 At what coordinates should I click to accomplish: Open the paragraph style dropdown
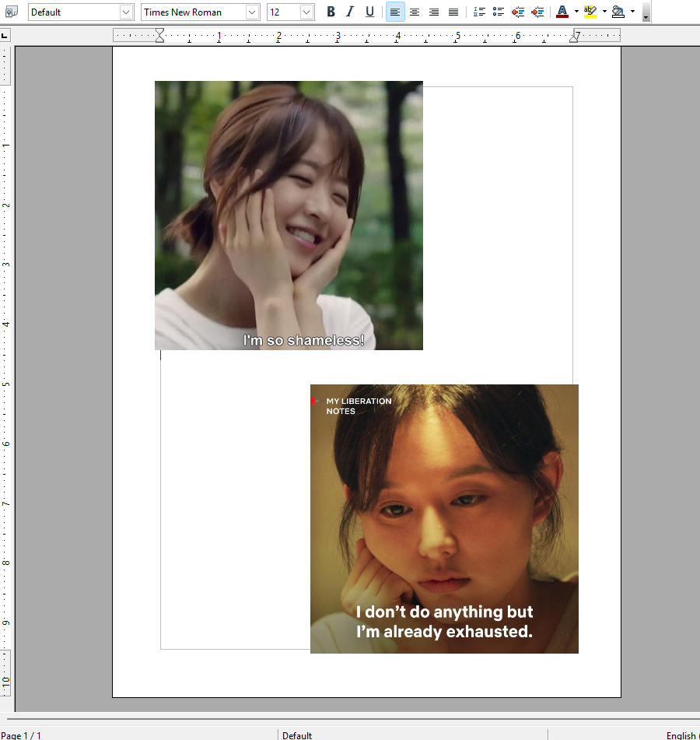tap(126, 12)
